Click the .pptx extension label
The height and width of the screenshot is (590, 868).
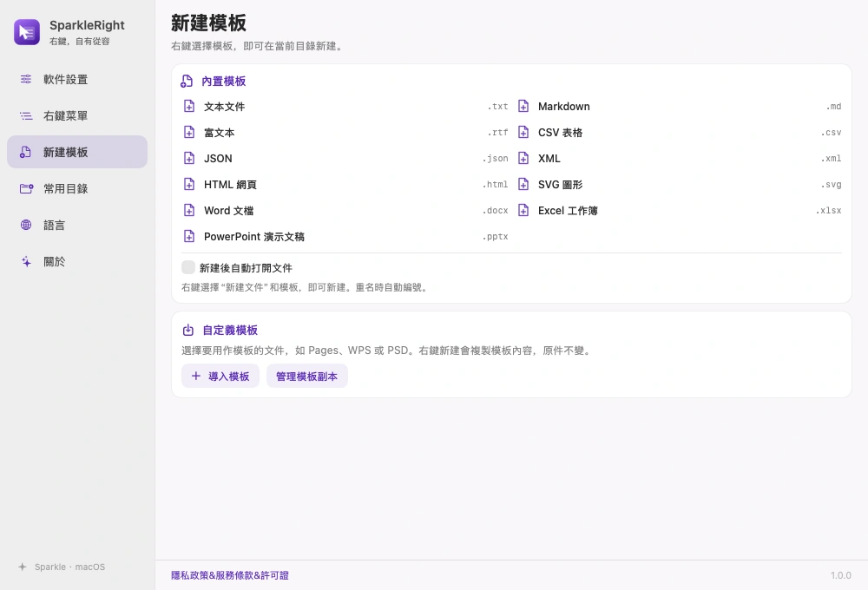(495, 236)
